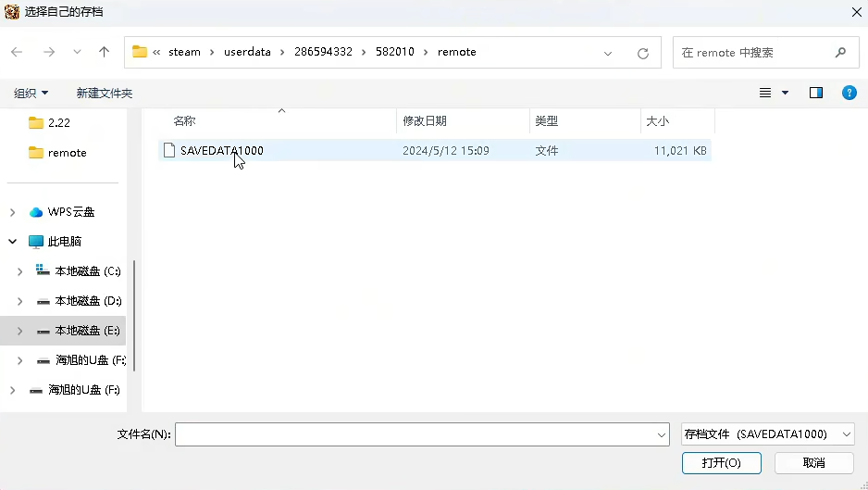This screenshot has width=868, height=490.
Task: Open address bar history dropdown
Action: pos(608,53)
